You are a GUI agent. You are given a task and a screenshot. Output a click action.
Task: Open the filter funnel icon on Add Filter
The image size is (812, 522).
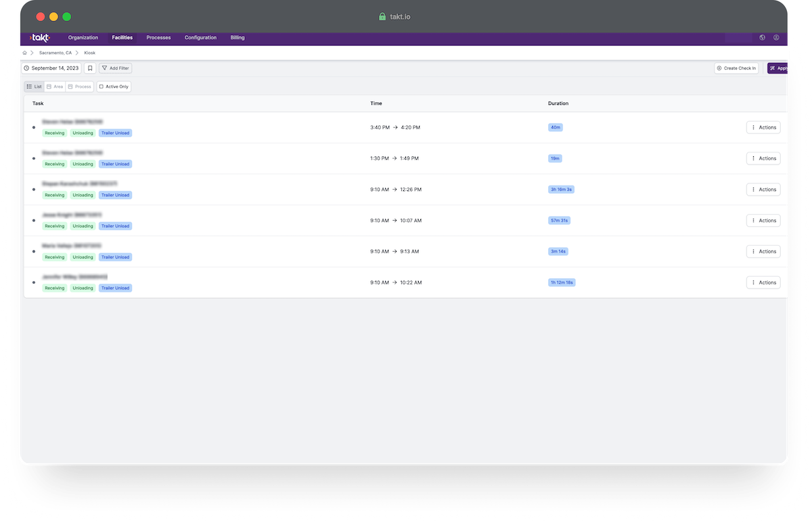106,68
